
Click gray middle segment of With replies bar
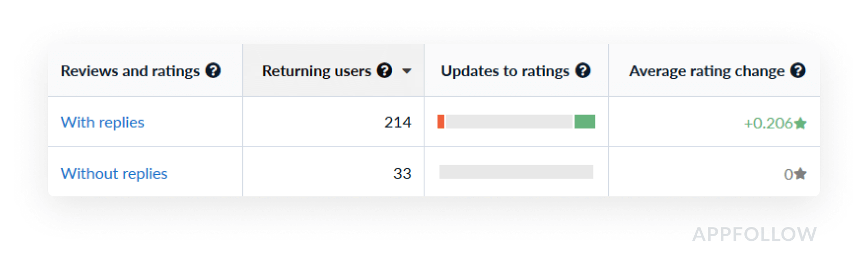coord(509,122)
